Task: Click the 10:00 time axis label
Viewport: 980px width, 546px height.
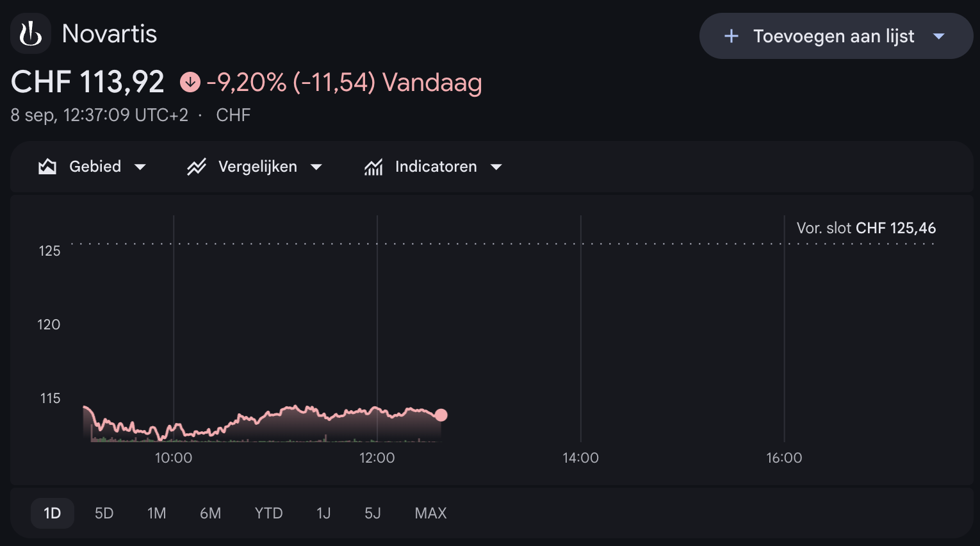Action: tap(174, 458)
